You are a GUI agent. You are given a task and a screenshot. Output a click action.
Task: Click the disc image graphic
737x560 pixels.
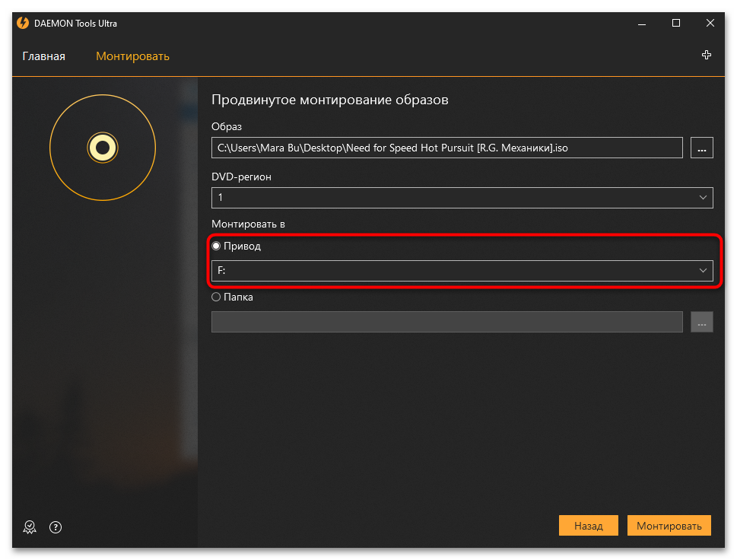(103, 148)
